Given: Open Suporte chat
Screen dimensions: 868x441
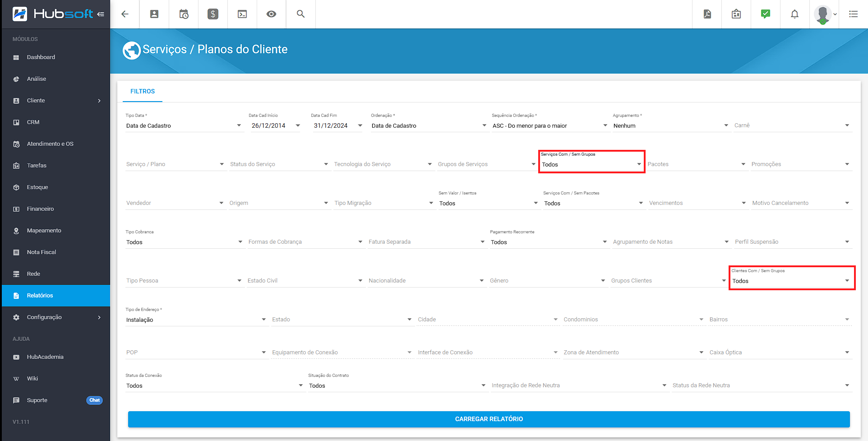Looking at the screenshot, I should click(56, 400).
